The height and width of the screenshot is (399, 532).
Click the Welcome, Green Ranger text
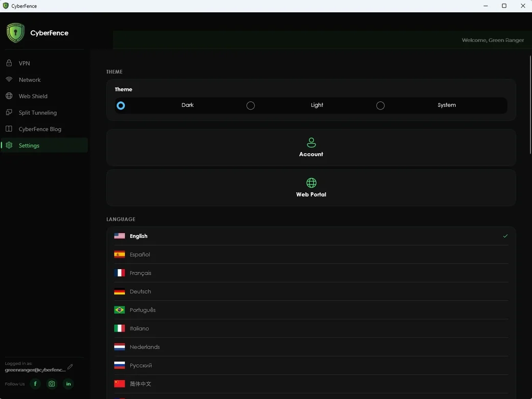[493, 40]
